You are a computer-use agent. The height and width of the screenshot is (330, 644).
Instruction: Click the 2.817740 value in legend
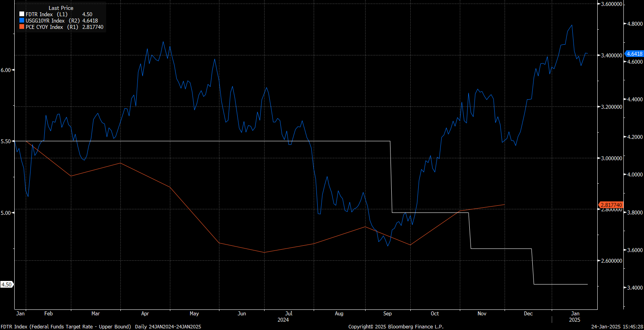pyautogui.click(x=93, y=27)
